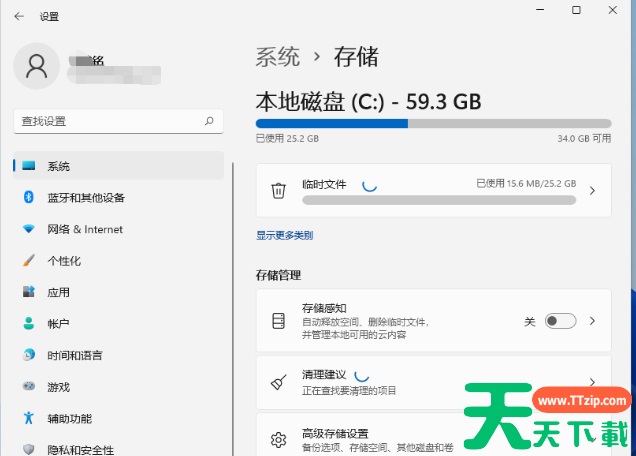Click 系统 in the breadcrumb
Viewport: 636px width, 456px height.
(278, 56)
